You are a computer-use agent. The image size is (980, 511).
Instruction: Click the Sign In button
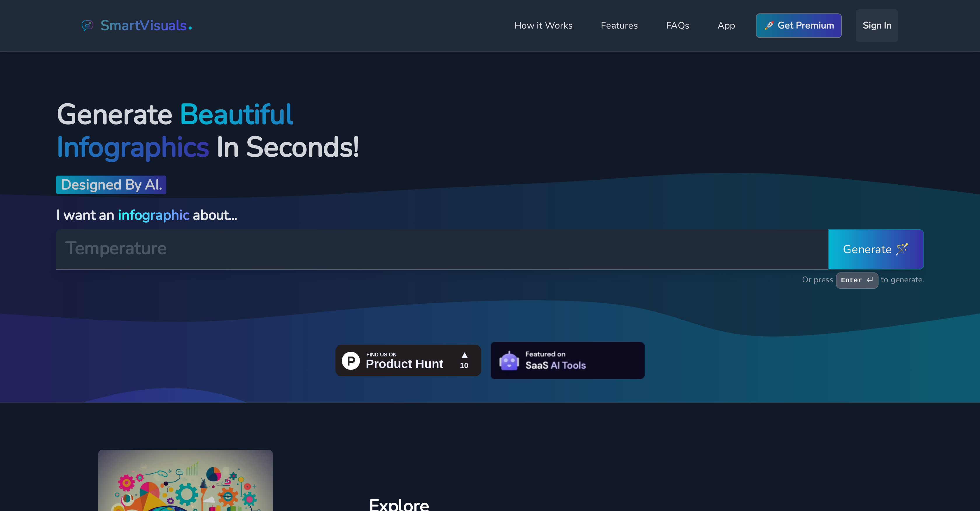876,25
